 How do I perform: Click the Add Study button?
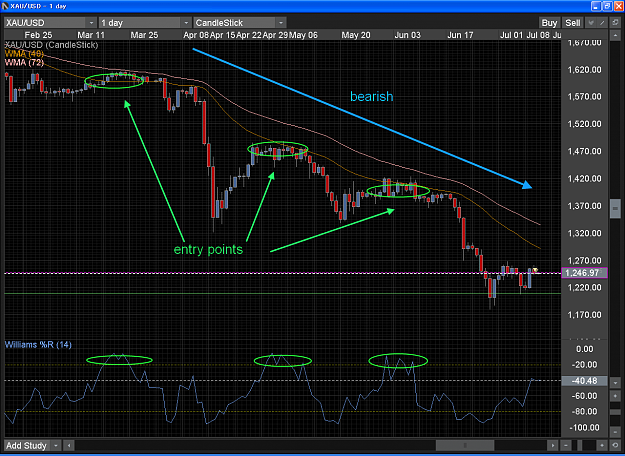pos(26,445)
